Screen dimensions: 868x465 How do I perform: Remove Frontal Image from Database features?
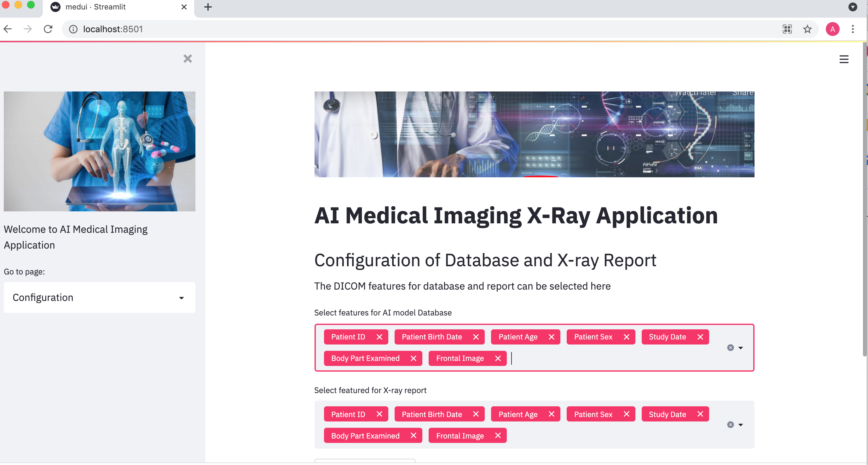click(x=498, y=358)
